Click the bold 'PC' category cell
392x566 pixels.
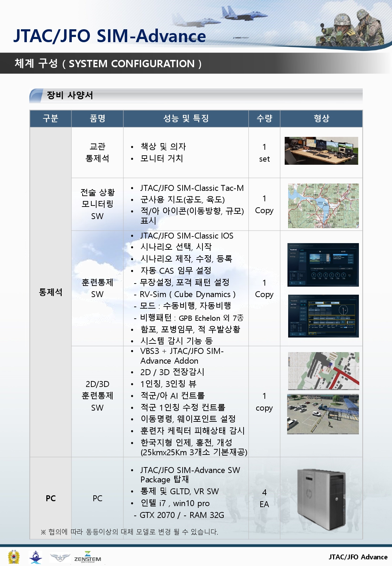click(51, 498)
